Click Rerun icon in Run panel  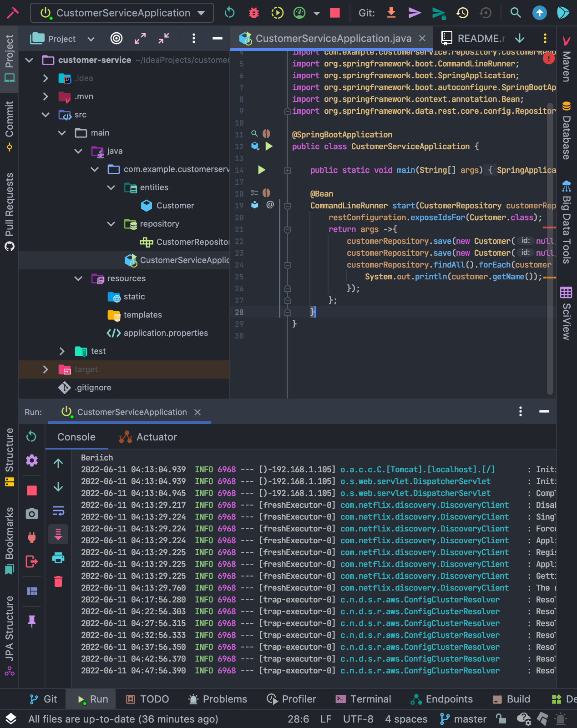tap(31, 437)
